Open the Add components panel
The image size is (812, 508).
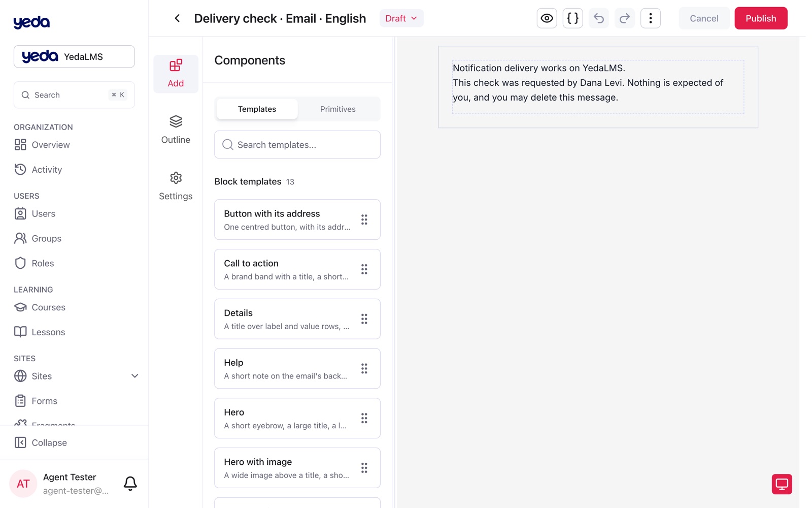click(x=176, y=74)
